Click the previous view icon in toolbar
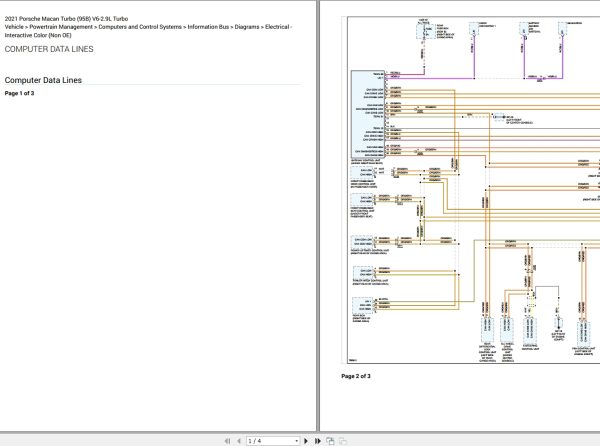 coord(330,441)
